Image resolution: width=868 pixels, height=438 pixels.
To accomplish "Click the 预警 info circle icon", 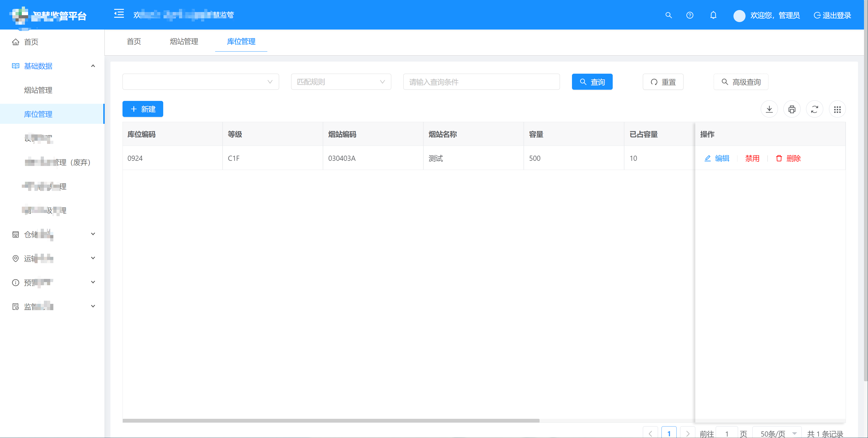I will point(15,282).
